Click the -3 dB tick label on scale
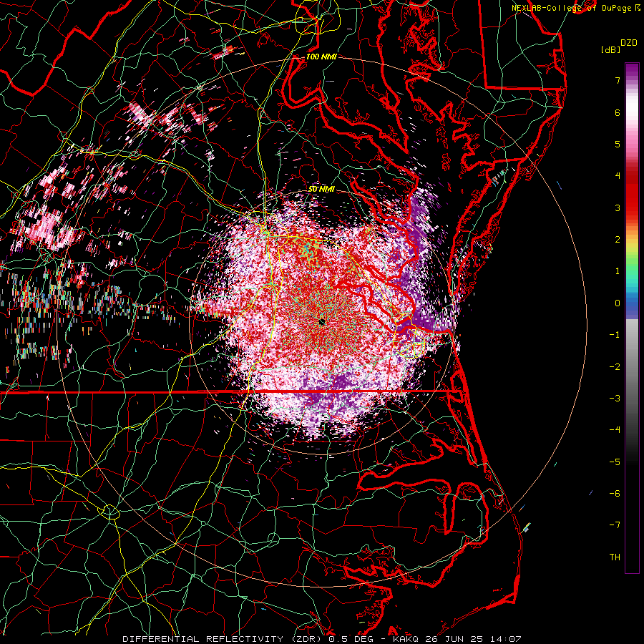This screenshot has width=644, height=644. pyautogui.click(x=615, y=398)
